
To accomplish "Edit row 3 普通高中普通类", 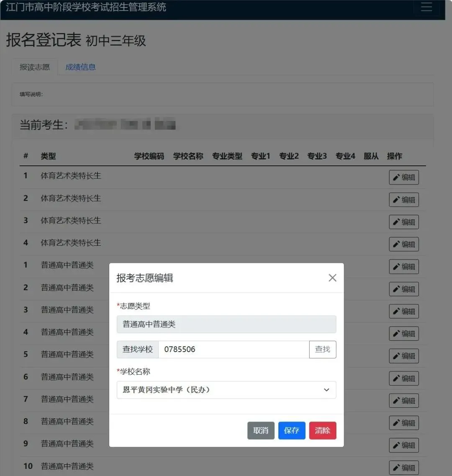I will [x=404, y=311].
